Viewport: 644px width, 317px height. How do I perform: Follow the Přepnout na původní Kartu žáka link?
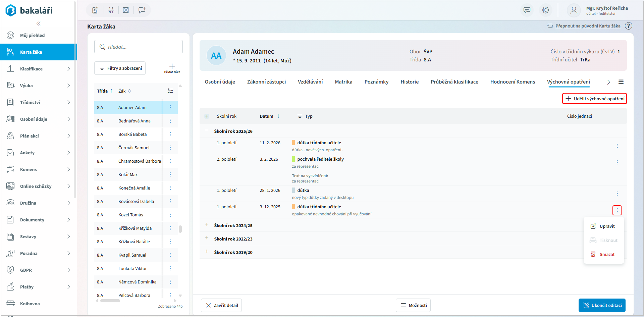tap(588, 26)
